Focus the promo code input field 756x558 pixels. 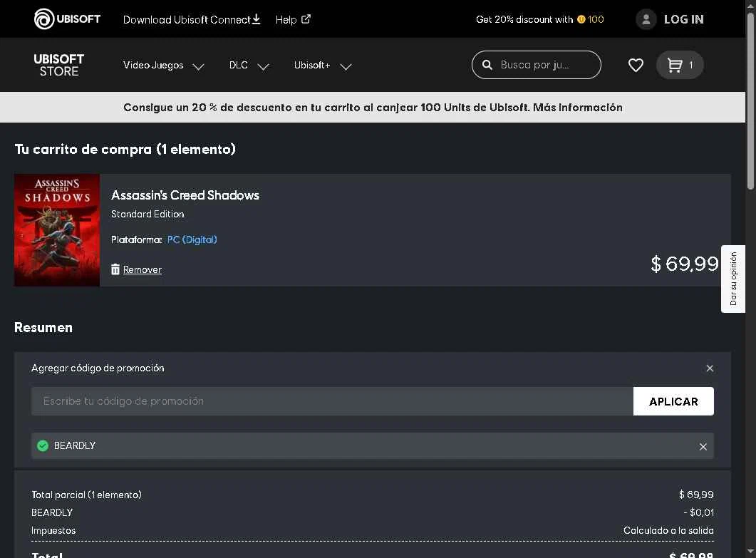click(332, 401)
